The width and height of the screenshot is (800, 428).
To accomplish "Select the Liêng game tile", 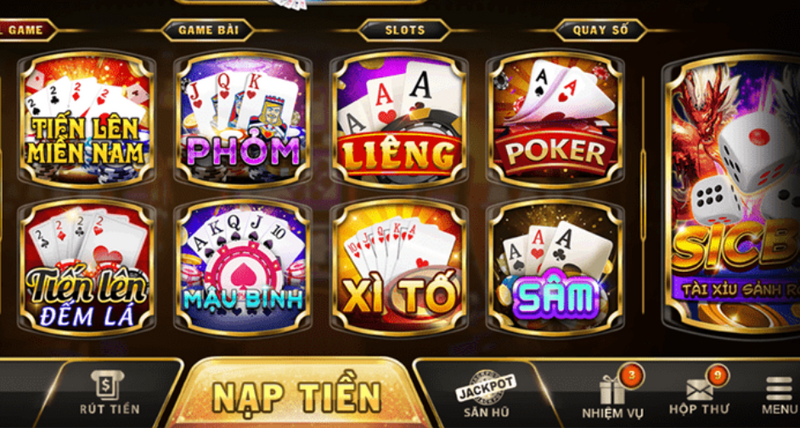I will (399, 119).
